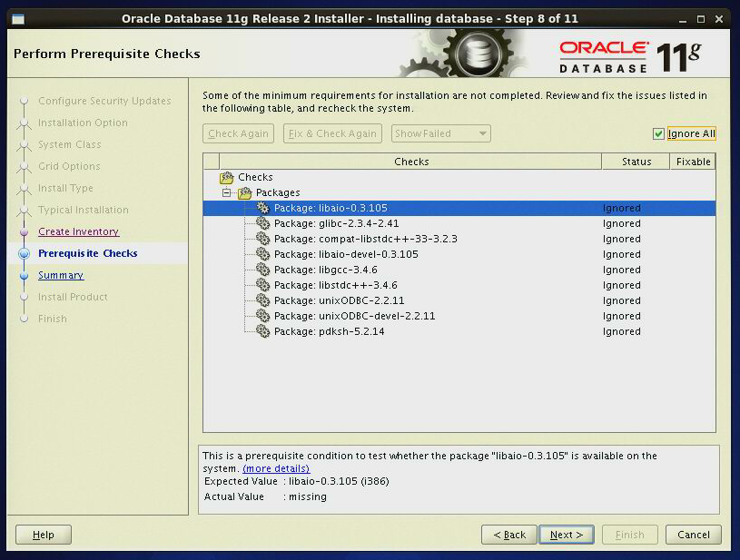Collapse the Packages tree node
The image size is (740, 560).
point(226,192)
